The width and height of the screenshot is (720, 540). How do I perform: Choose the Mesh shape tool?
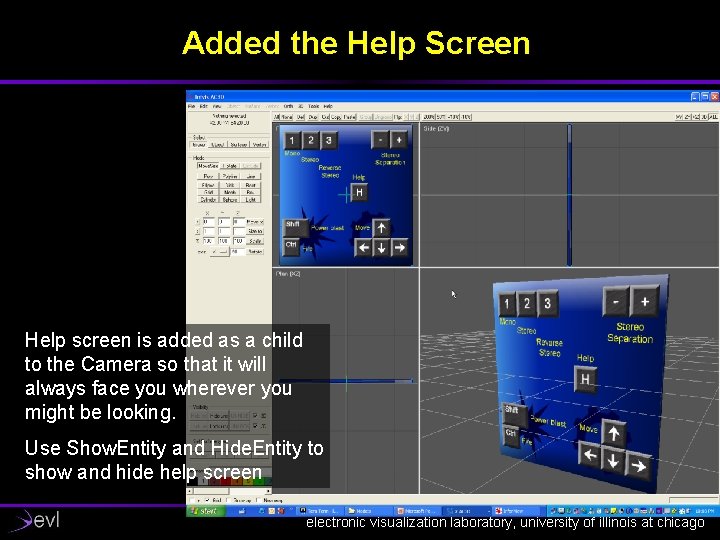tap(230, 192)
